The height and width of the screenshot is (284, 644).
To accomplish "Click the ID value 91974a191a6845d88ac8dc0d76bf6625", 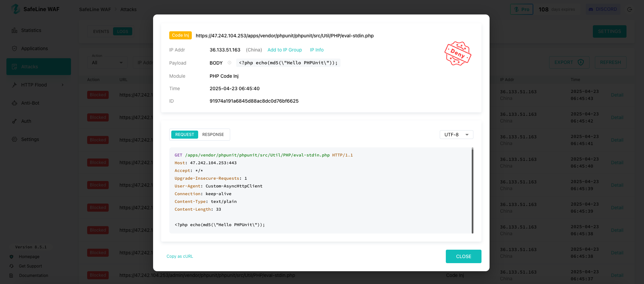I will tap(254, 101).
